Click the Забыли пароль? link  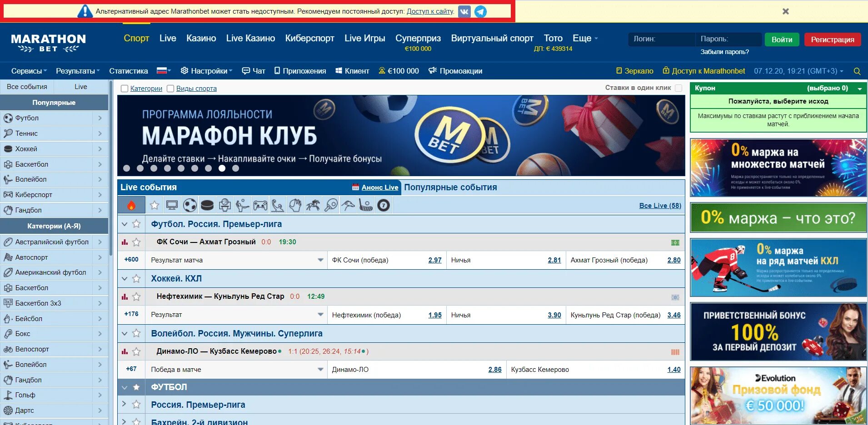(x=724, y=52)
